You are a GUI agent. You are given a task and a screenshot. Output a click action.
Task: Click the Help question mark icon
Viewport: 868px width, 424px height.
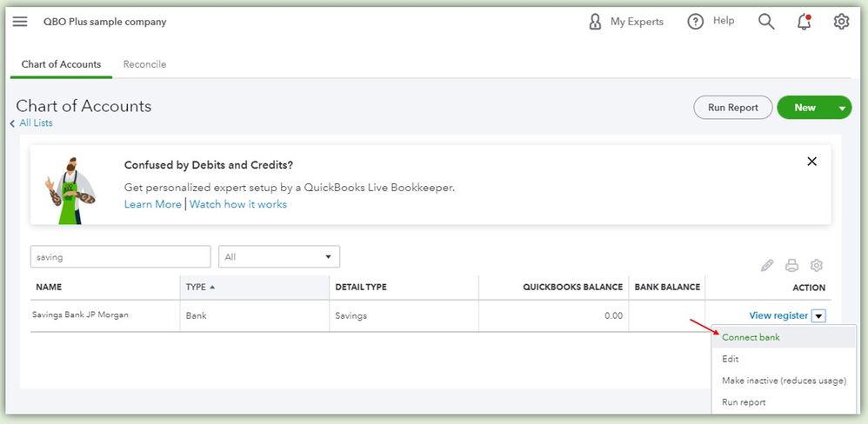pyautogui.click(x=696, y=22)
